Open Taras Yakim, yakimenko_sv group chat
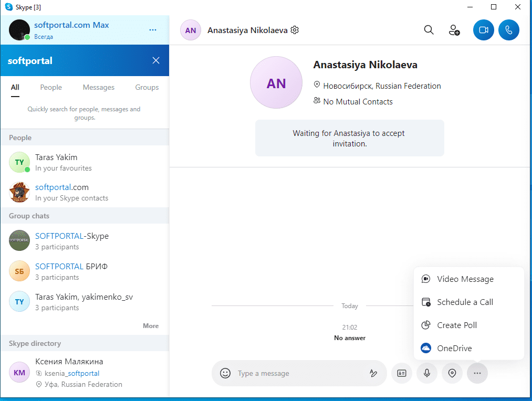 coord(85,302)
